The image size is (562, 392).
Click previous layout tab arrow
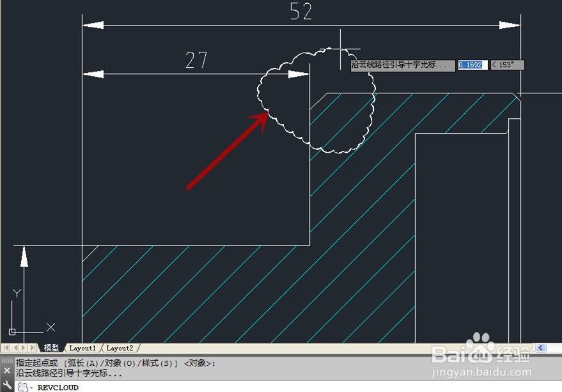[x=15, y=347]
